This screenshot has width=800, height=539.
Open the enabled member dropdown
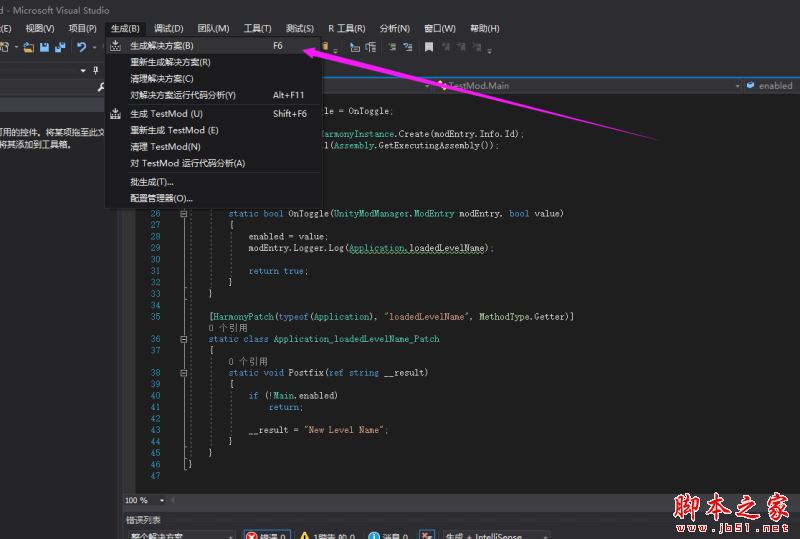click(771, 86)
